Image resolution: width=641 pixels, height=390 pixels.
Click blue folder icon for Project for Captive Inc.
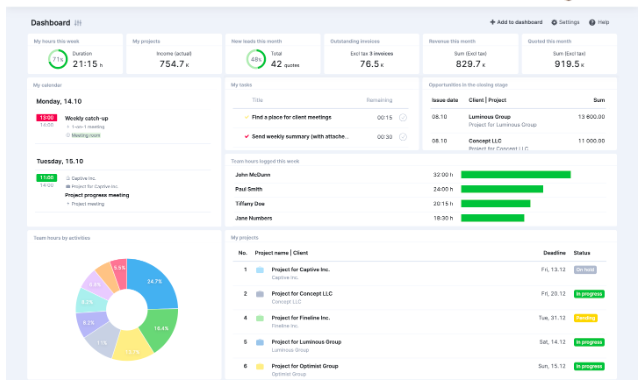click(260, 270)
